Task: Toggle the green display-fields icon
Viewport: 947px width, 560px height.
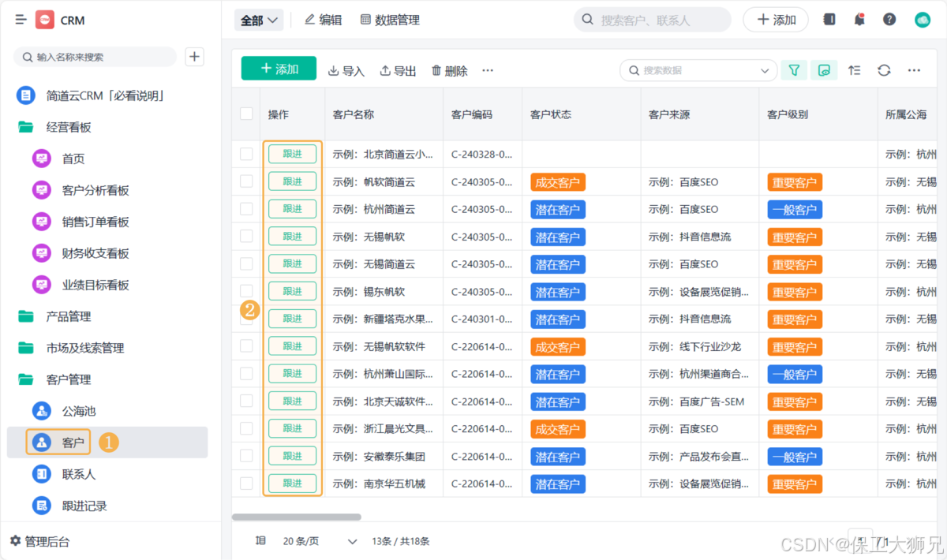Action: [825, 70]
